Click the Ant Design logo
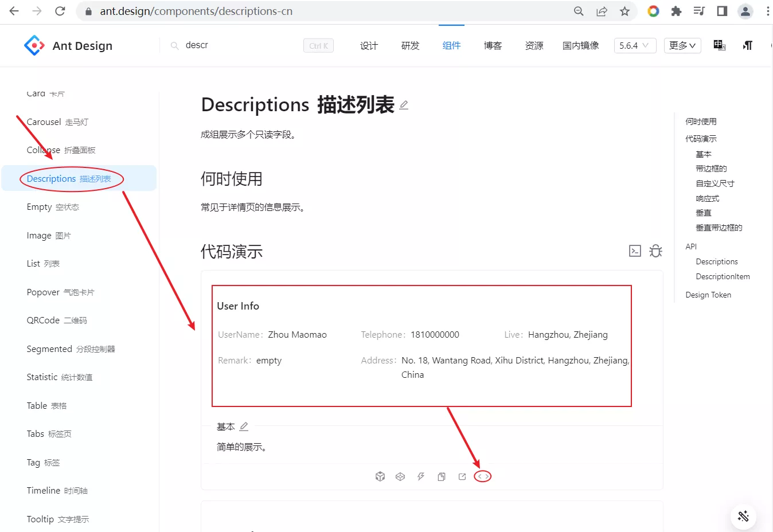Image resolution: width=773 pixels, height=532 pixels. (68, 46)
